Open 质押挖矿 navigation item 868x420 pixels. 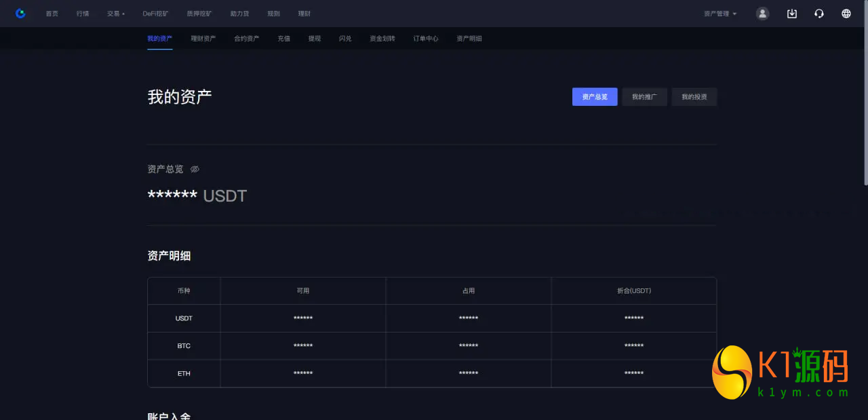(199, 14)
